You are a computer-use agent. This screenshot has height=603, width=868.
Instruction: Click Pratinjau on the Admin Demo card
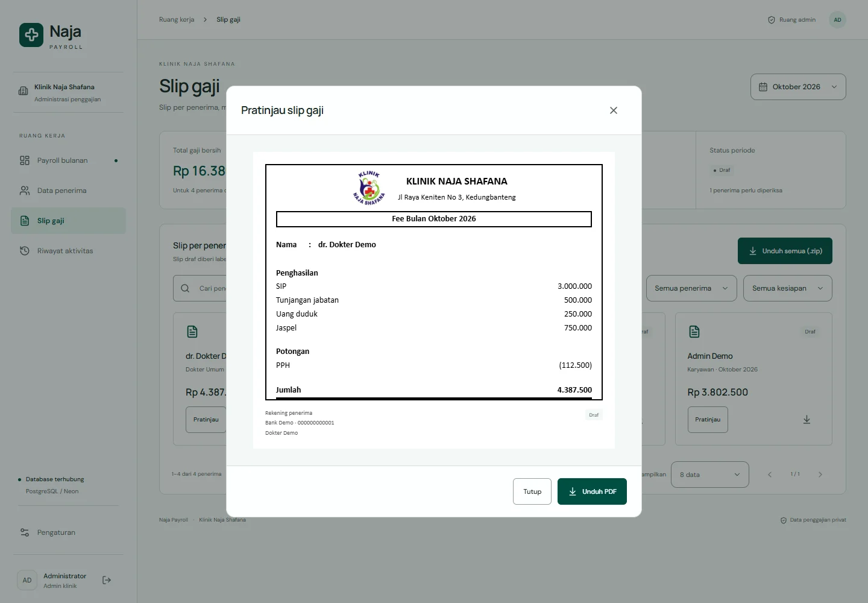(708, 420)
